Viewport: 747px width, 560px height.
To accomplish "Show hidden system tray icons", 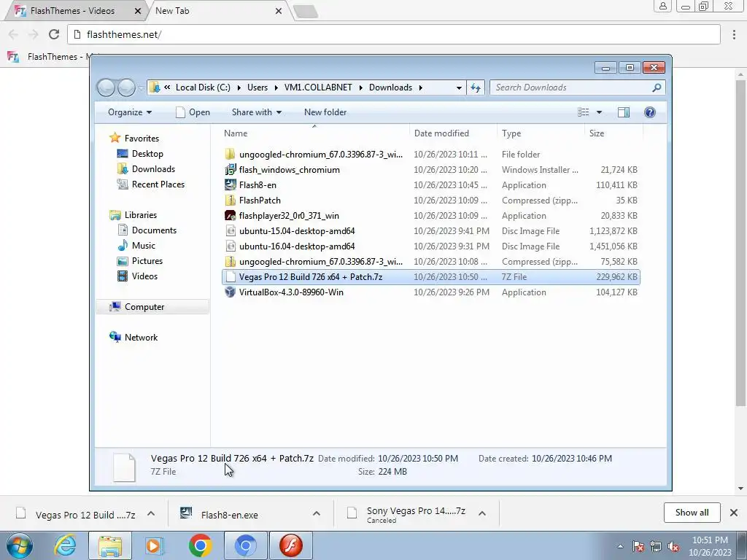I will [620, 546].
